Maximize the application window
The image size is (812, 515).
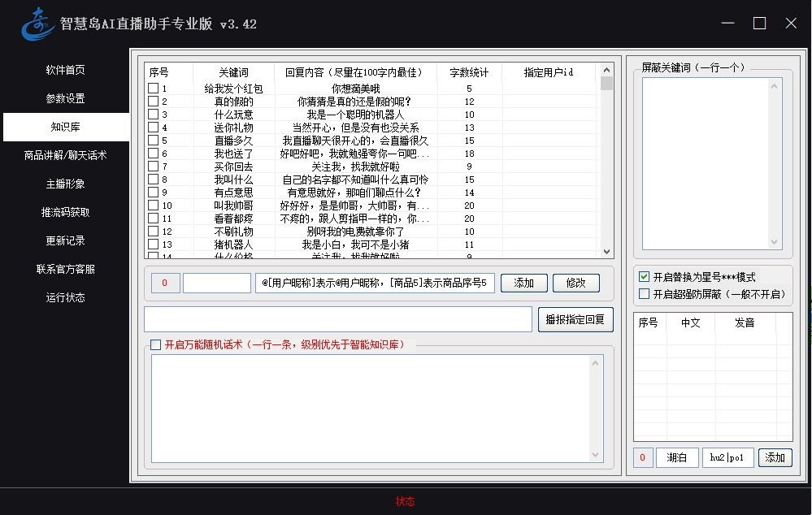[759, 24]
